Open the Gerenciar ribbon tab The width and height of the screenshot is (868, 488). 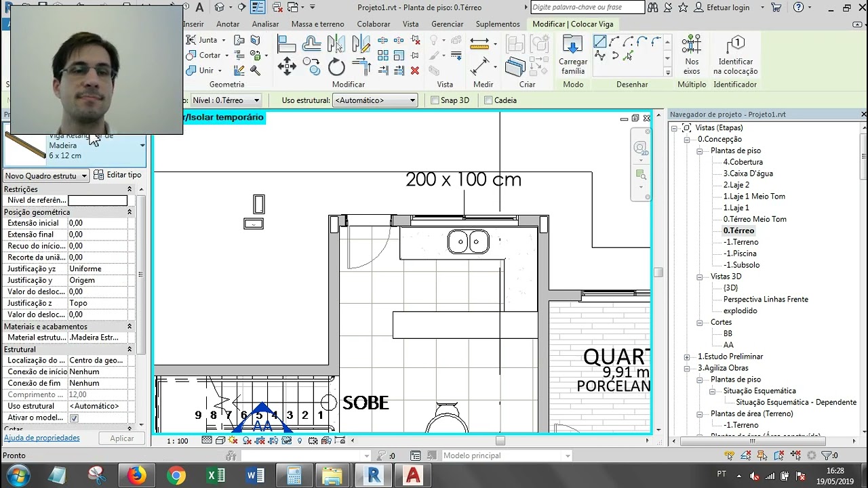click(x=447, y=24)
